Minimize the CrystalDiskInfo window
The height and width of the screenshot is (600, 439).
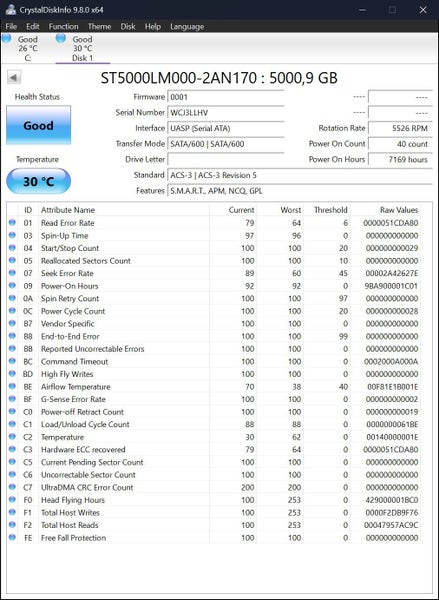point(362,10)
